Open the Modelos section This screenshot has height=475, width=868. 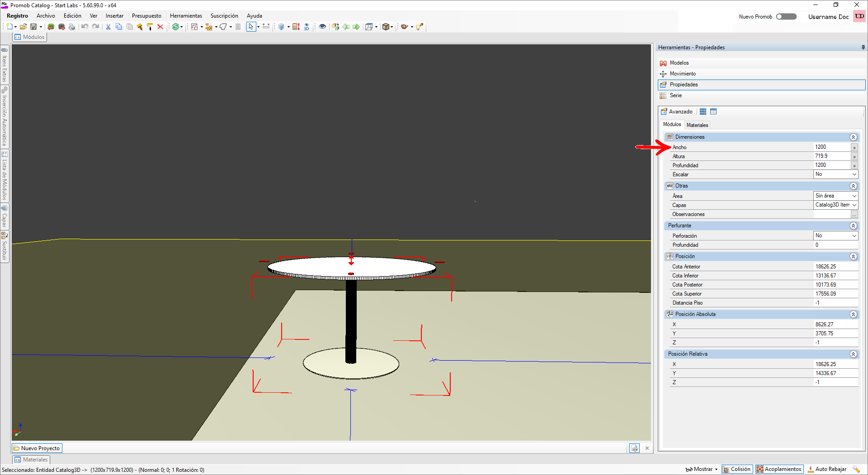[x=762, y=63]
